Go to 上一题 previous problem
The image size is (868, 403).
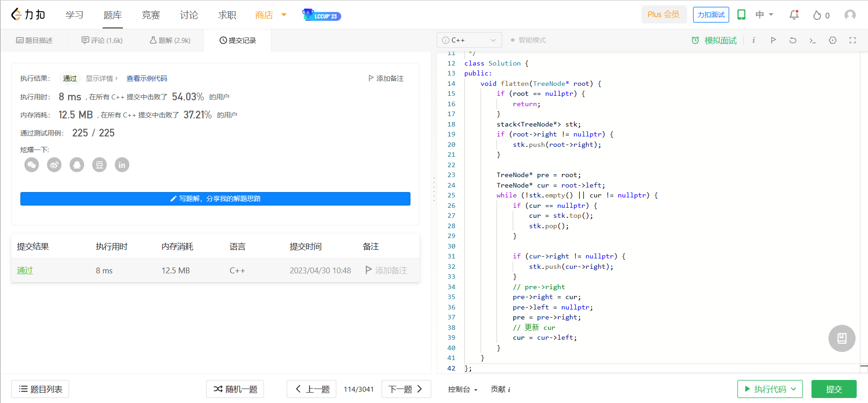click(311, 389)
